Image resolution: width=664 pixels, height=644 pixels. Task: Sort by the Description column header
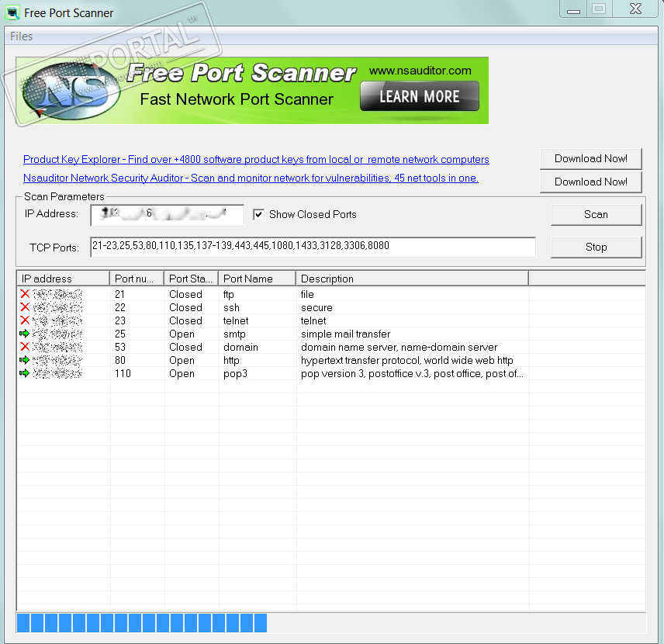412,279
